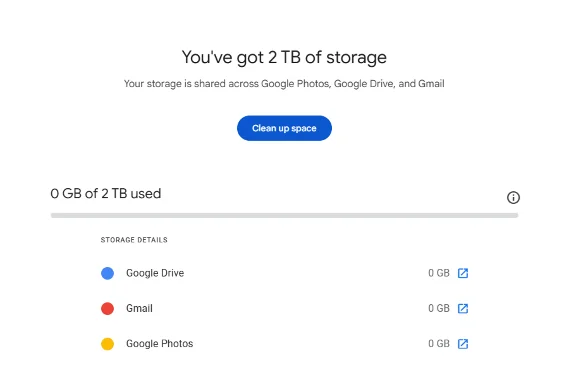
Task: Click the Gmail 0 GB value
Action: click(439, 308)
